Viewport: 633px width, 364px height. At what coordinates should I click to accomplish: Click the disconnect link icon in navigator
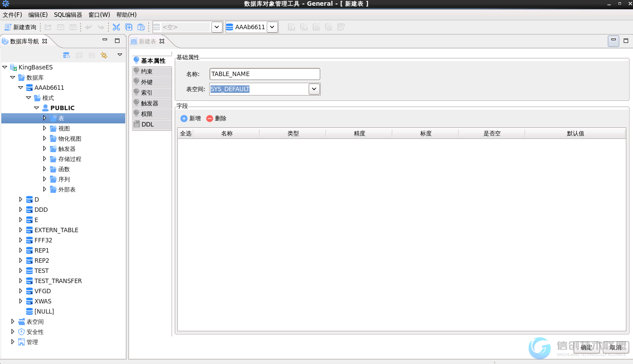pyautogui.click(x=79, y=55)
